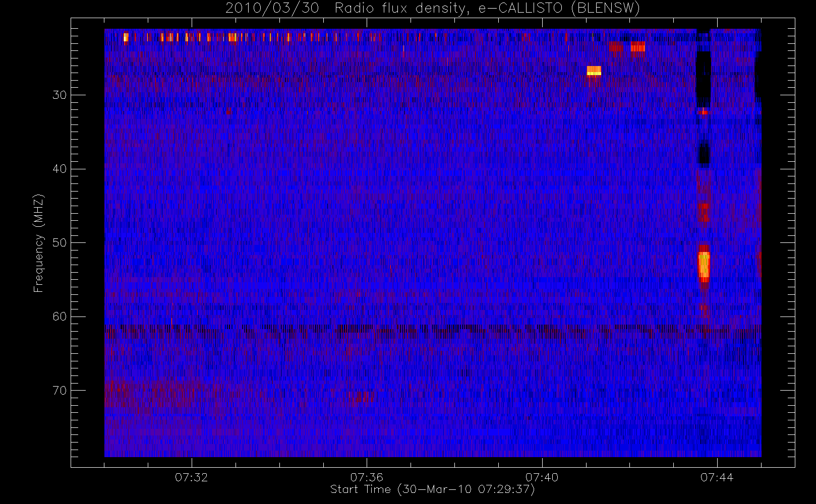Select the "Frequency (MHz)" axis label
The height and width of the screenshot is (504, 816).
point(39,243)
